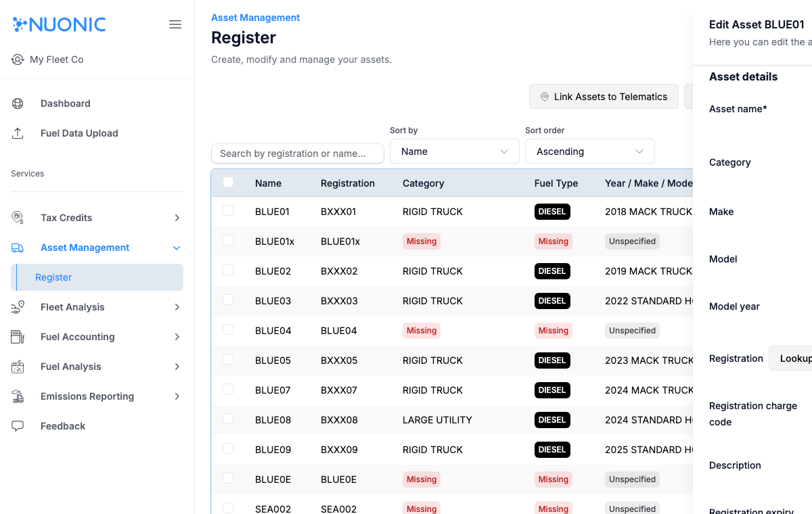Open the Sort order dropdown showing Ascending
This screenshot has height=514, width=812.
click(x=589, y=151)
